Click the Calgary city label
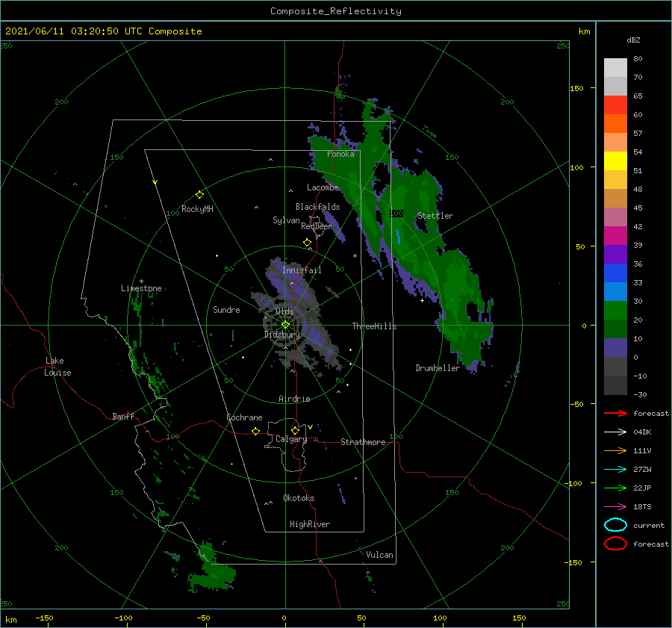 (x=291, y=439)
